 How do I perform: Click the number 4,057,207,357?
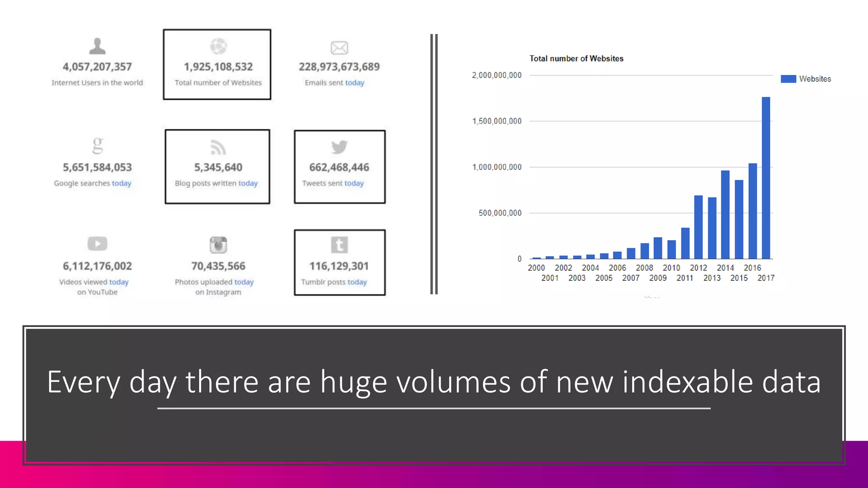[97, 67]
